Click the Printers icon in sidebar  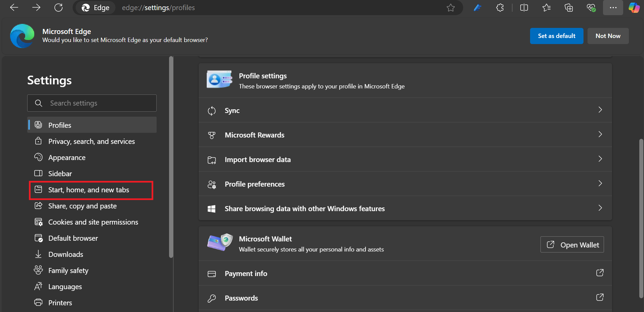(38, 302)
